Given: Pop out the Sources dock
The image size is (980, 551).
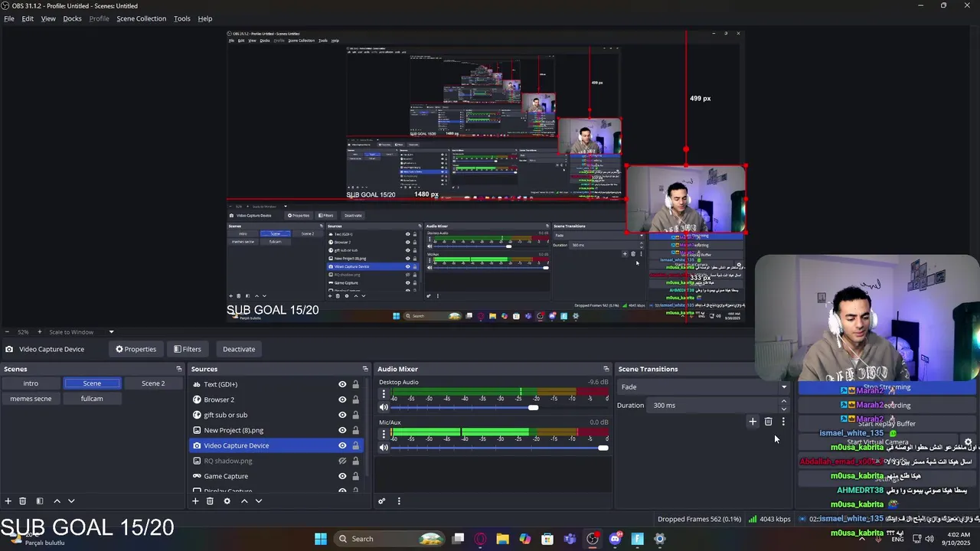Looking at the screenshot, I should click(x=365, y=369).
